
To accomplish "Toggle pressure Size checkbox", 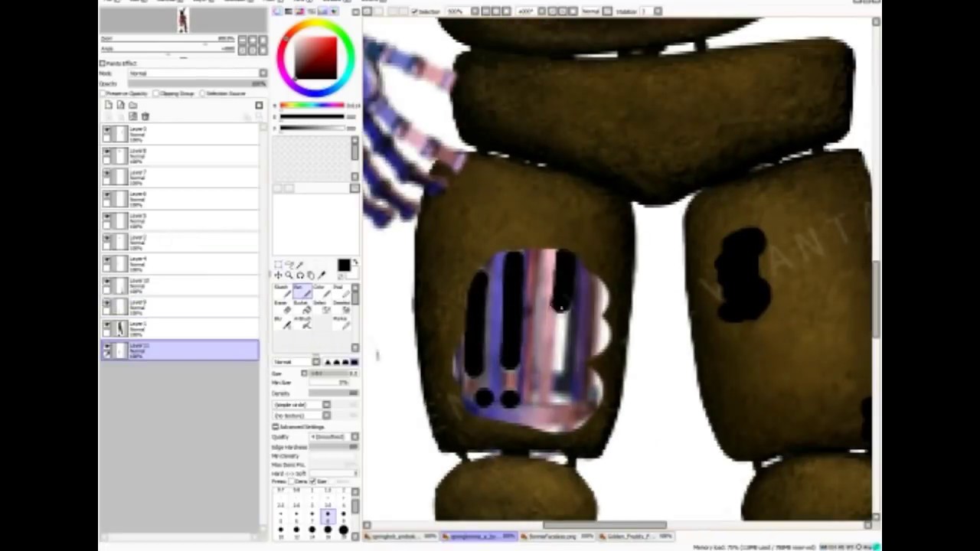I will 312,481.
